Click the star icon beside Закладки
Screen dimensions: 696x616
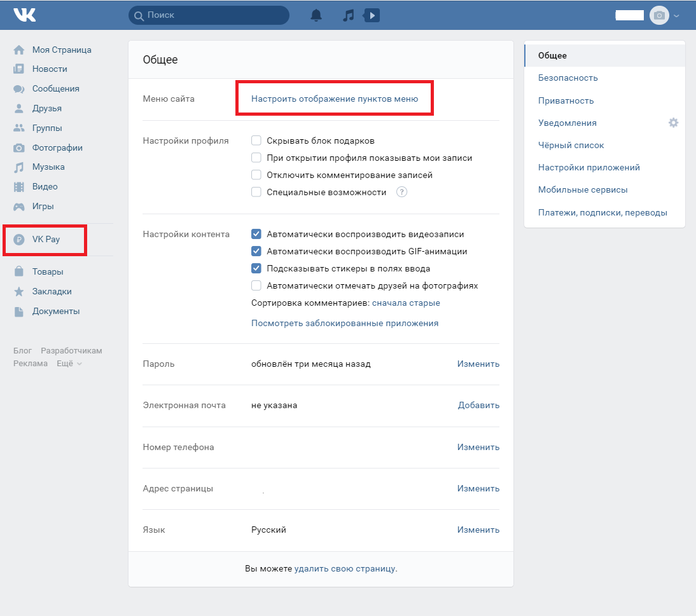[18, 291]
